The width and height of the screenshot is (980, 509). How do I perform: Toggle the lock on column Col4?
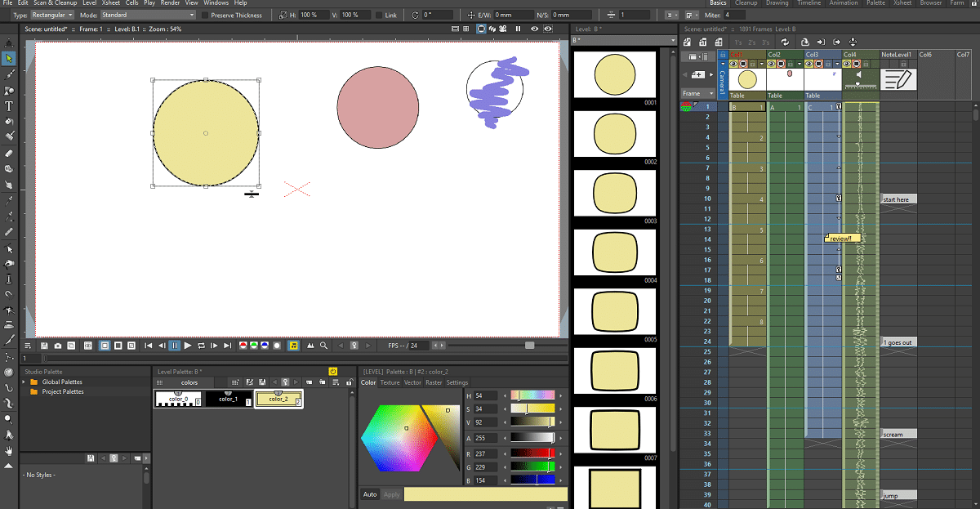[866, 64]
